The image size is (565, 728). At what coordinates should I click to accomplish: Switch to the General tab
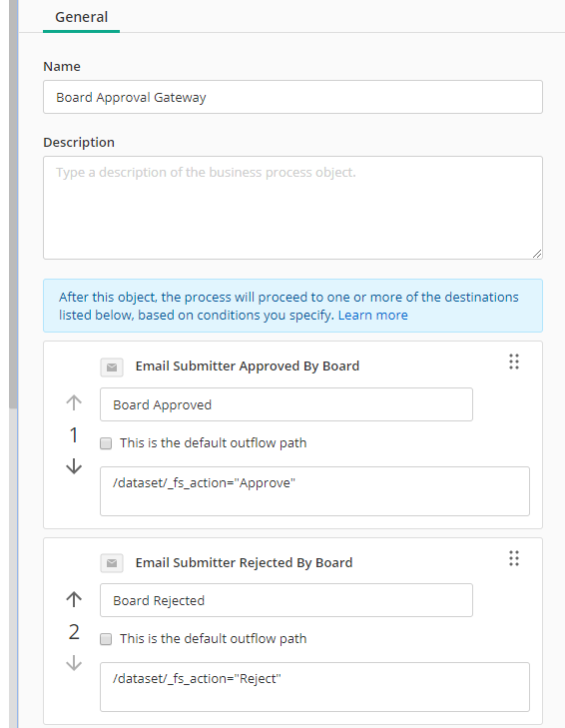[81, 17]
